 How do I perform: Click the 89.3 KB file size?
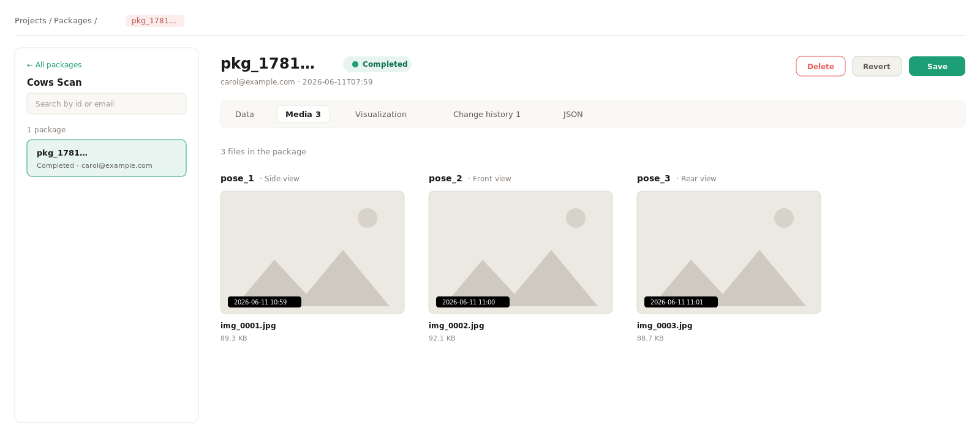tap(234, 338)
